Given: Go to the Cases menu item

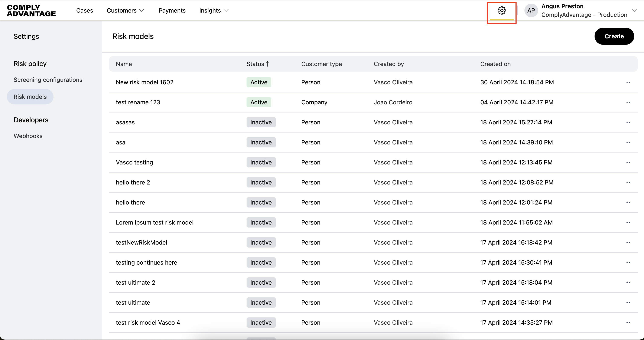Looking at the screenshot, I should tap(85, 10).
